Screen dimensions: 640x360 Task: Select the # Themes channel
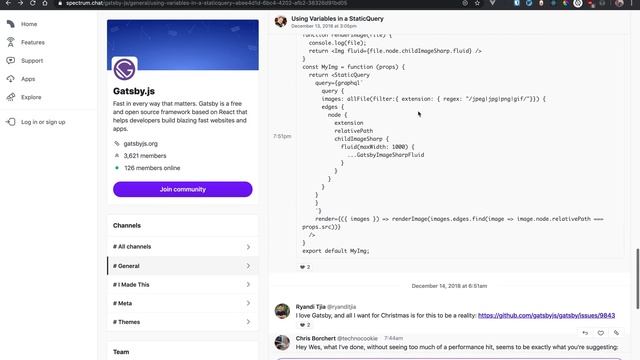click(x=182, y=322)
